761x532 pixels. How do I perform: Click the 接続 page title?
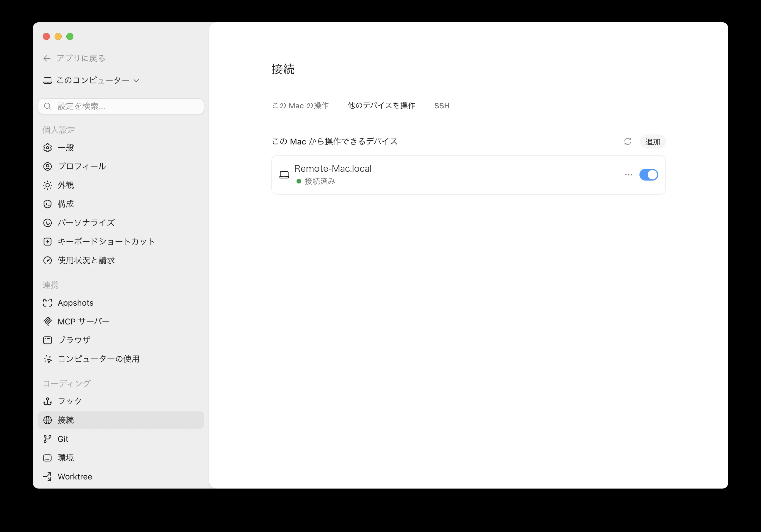(283, 69)
